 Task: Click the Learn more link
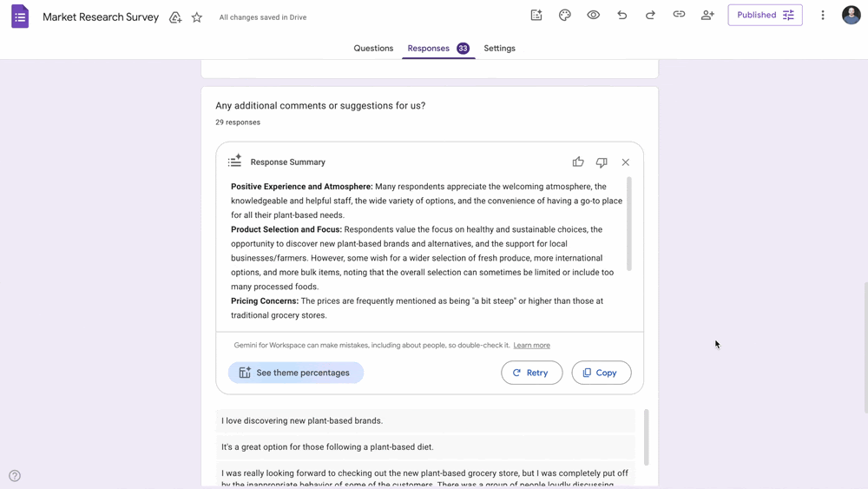[531, 346]
